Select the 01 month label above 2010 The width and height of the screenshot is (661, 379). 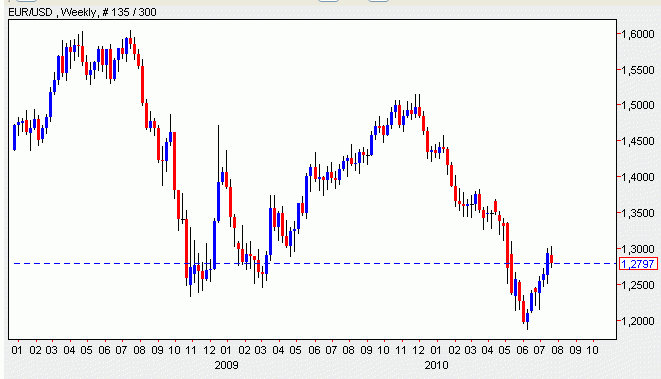pyautogui.click(x=436, y=350)
